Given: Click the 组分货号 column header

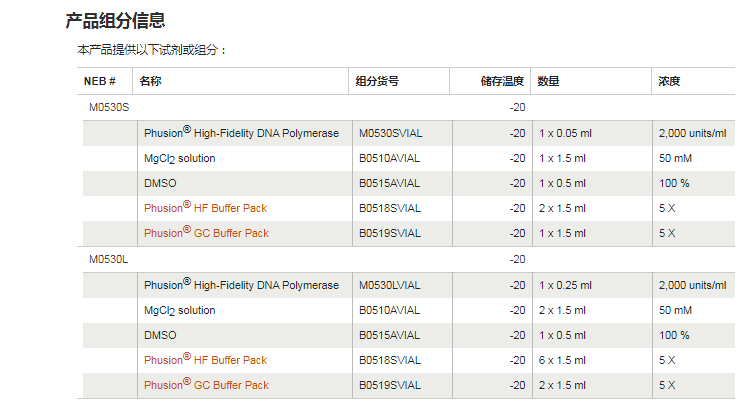Looking at the screenshot, I should tap(377, 81).
